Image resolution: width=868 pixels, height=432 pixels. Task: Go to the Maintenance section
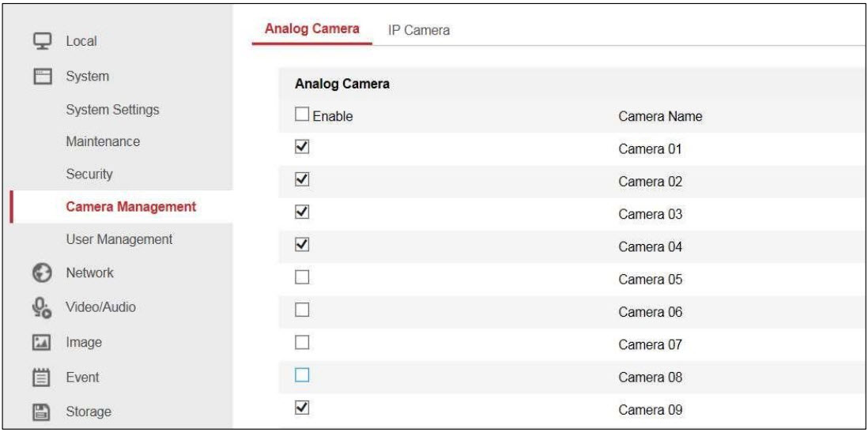103,141
